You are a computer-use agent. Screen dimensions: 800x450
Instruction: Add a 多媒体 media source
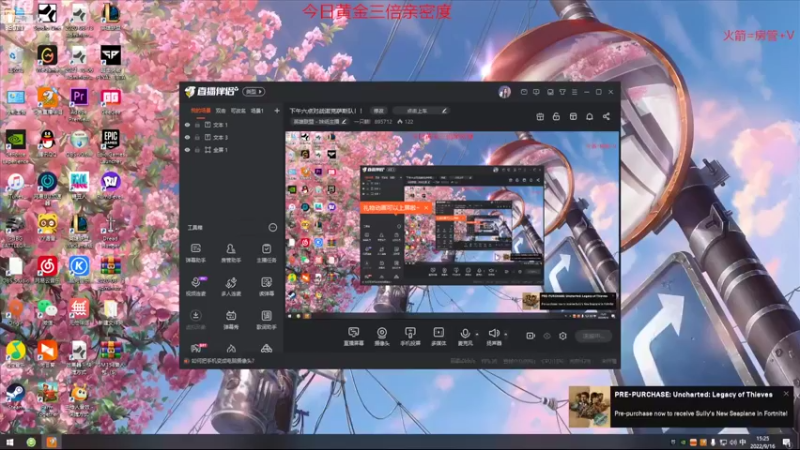tap(438, 337)
